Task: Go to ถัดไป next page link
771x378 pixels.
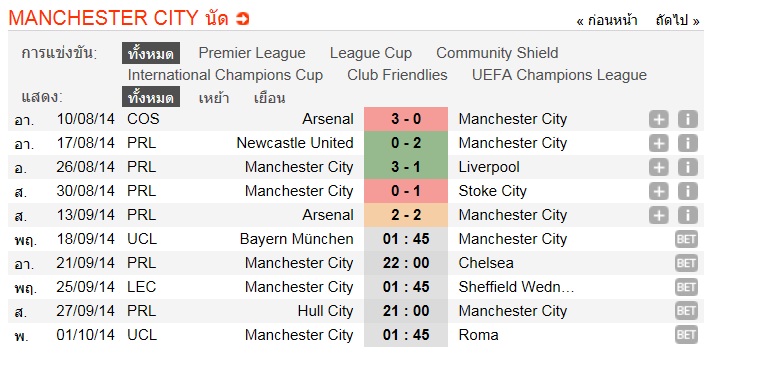Action: click(677, 21)
